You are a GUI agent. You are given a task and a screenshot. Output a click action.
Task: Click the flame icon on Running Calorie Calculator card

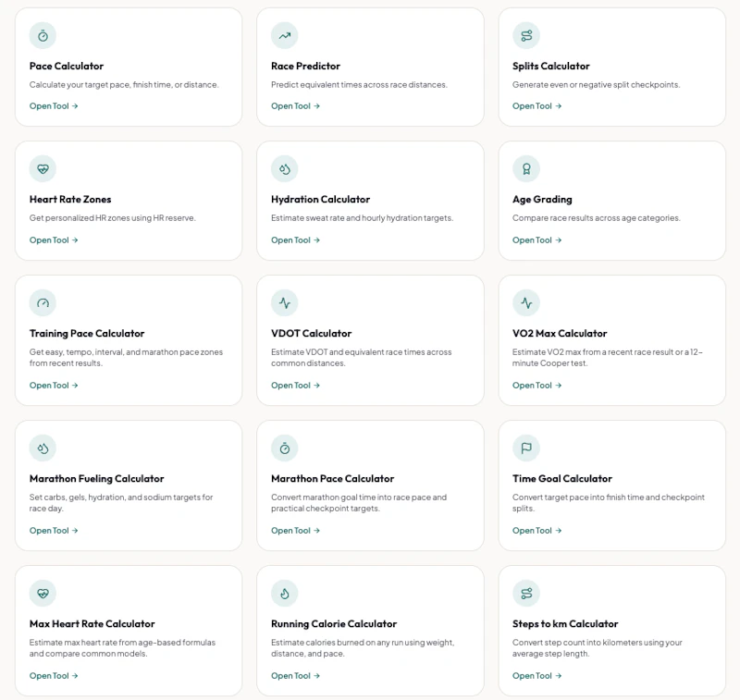pyautogui.click(x=285, y=594)
